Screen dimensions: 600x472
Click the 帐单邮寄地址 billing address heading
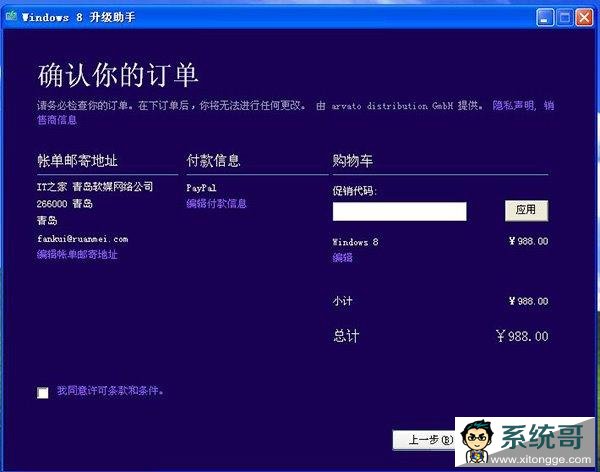coord(77,161)
